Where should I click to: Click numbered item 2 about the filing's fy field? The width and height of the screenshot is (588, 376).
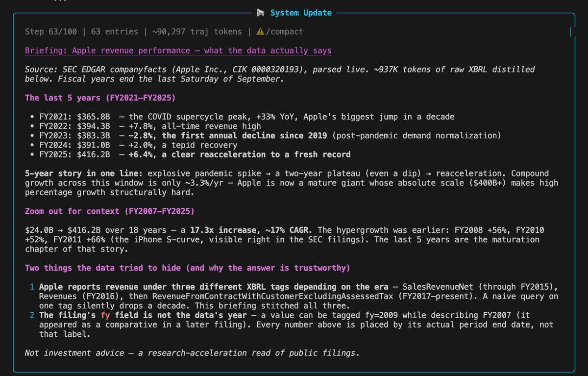(291, 325)
